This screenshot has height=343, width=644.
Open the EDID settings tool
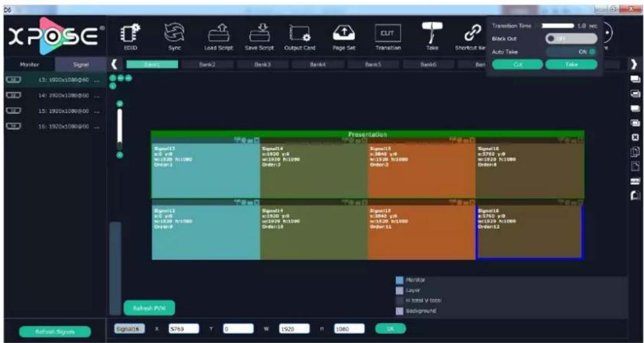pos(131,37)
